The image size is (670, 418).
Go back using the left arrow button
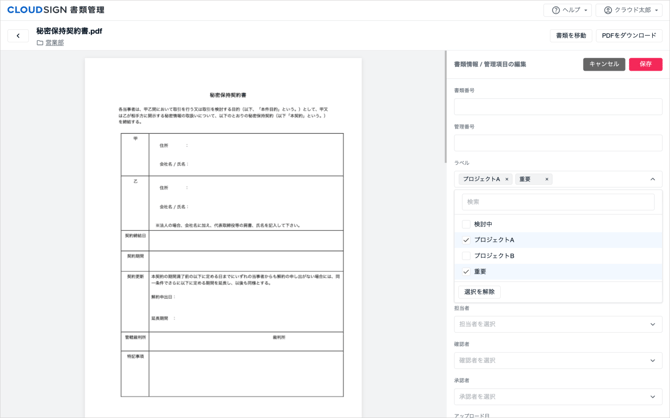coord(18,36)
